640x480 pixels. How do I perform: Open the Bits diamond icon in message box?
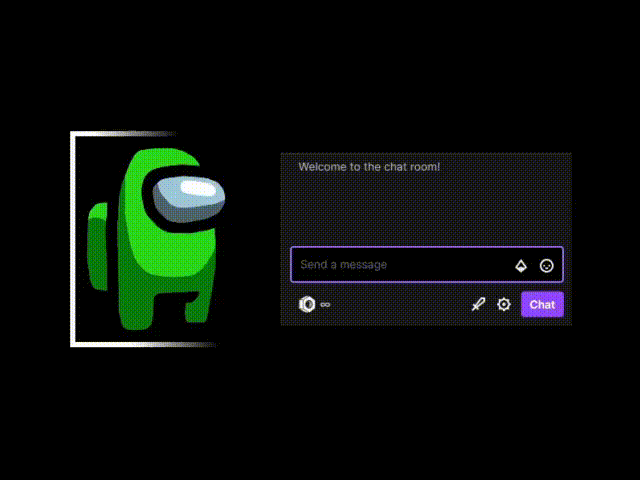[x=521, y=266]
